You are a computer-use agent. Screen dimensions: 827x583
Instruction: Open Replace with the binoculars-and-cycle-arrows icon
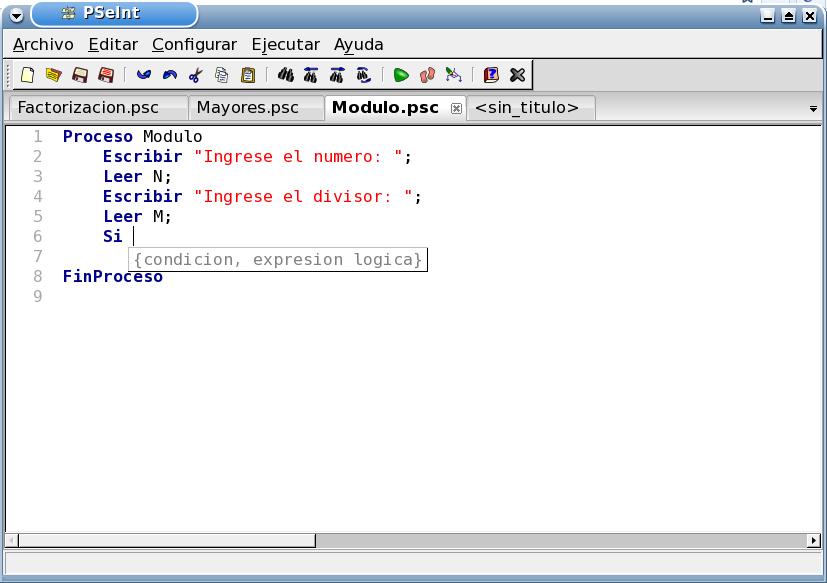363,75
